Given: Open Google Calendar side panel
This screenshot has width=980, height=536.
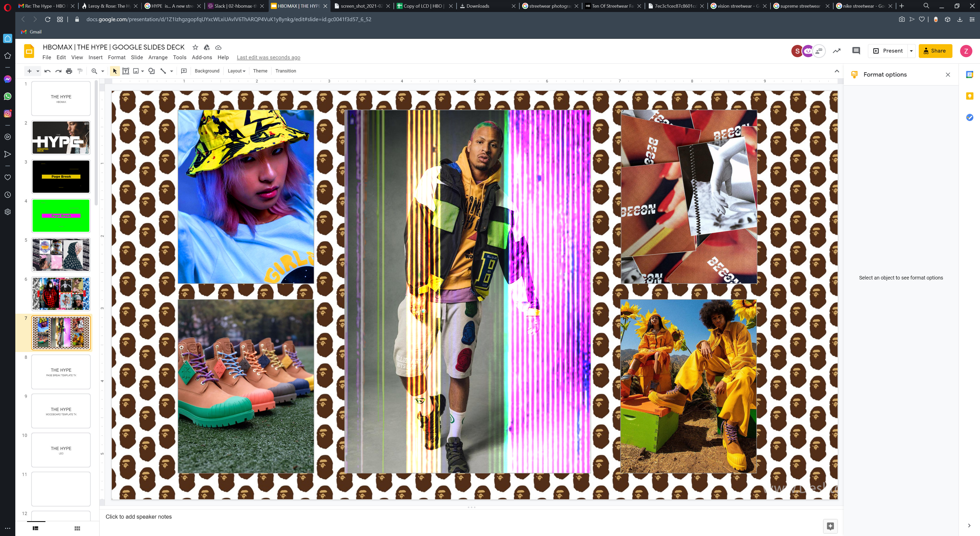Looking at the screenshot, I should point(969,75).
